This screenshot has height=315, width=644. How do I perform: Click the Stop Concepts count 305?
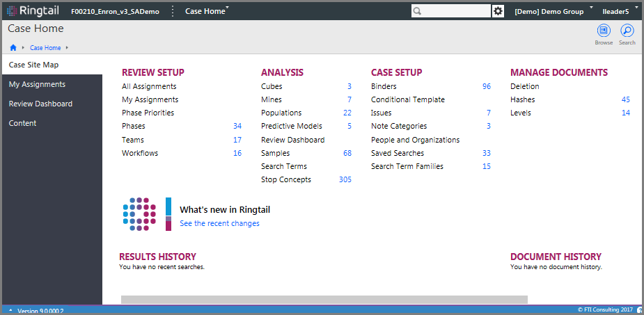345,179
